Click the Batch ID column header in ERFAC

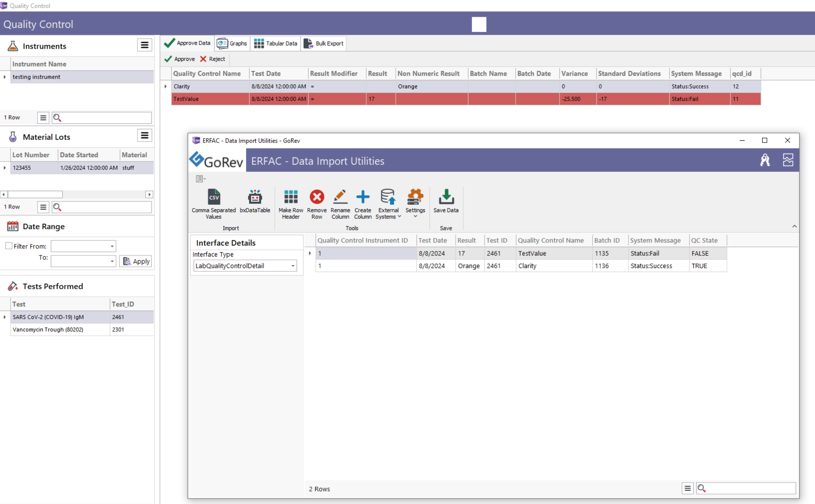pyautogui.click(x=610, y=240)
